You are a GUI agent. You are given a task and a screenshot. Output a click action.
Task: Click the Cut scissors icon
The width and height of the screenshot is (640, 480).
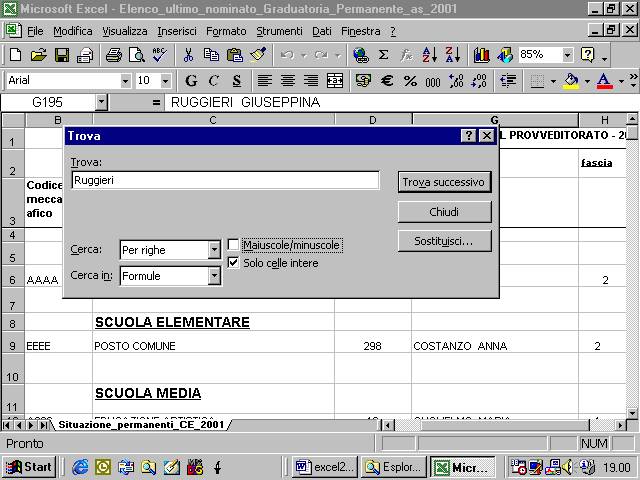(x=187, y=55)
